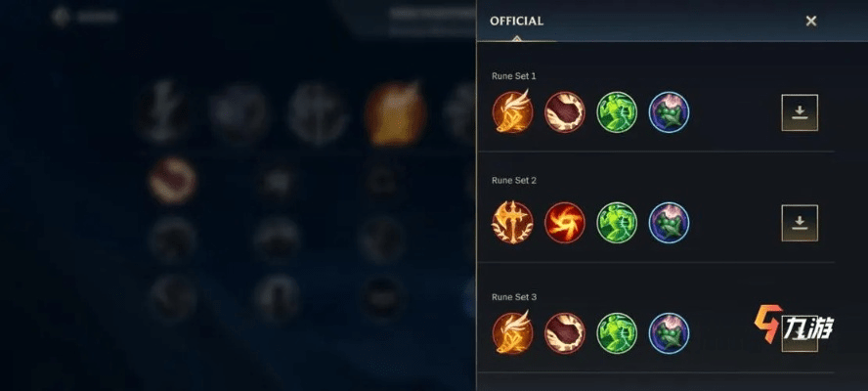Pick the green plant rune in Rune Set 3

pos(669,333)
